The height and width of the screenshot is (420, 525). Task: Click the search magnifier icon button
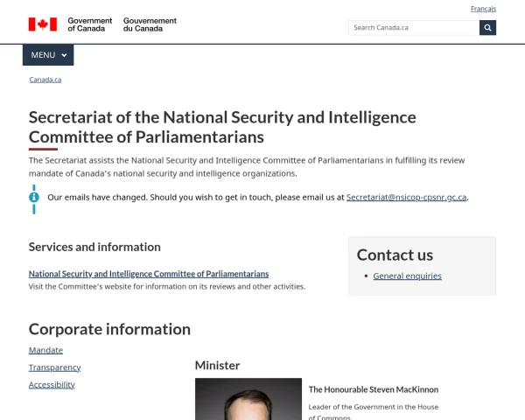[487, 28]
